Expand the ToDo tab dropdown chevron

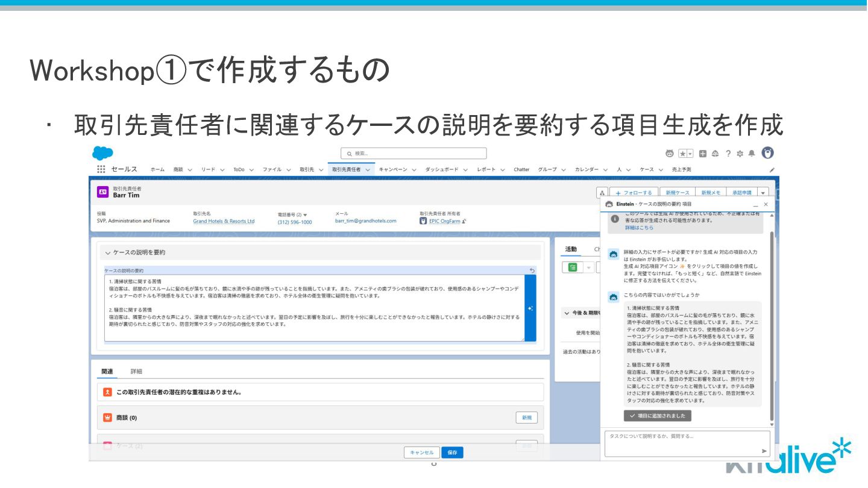tap(251, 170)
